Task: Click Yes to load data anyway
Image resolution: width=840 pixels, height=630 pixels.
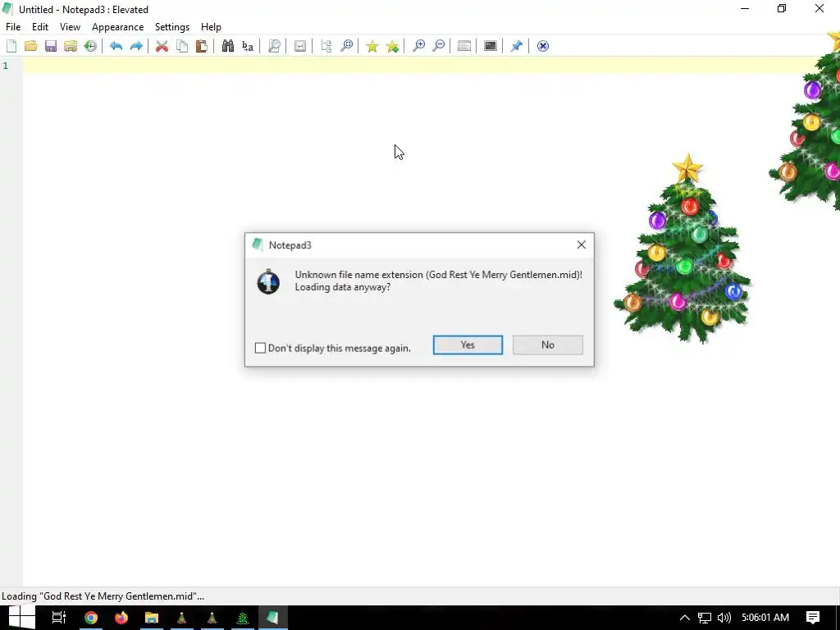Action: [x=468, y=345]
